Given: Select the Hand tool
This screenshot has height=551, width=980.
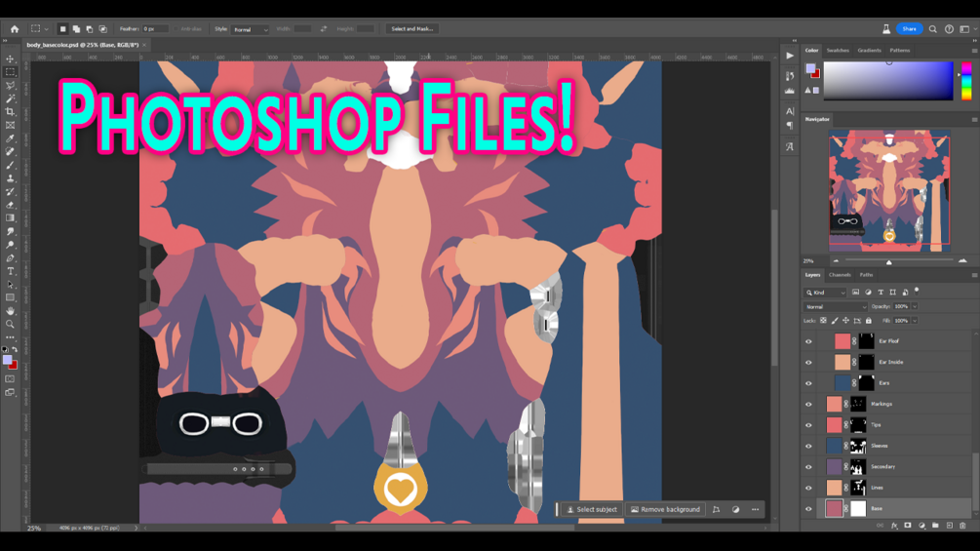Looking at the screenshot, I should click(10, 311).
